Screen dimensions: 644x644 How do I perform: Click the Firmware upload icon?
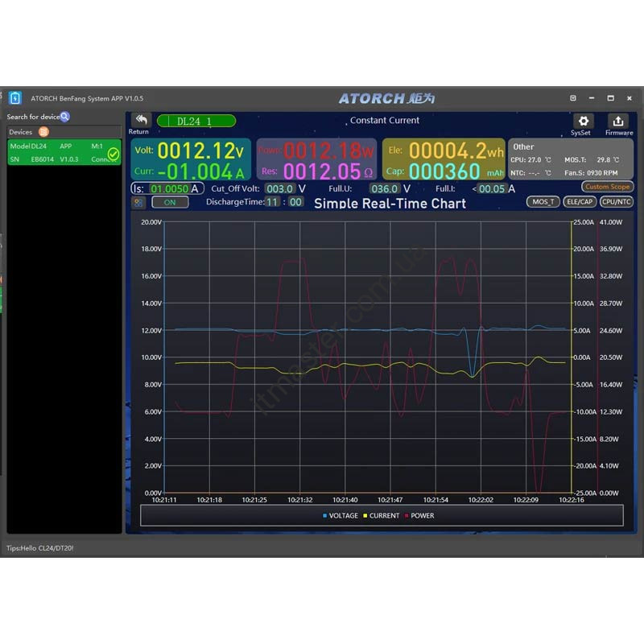coord(618,121)
